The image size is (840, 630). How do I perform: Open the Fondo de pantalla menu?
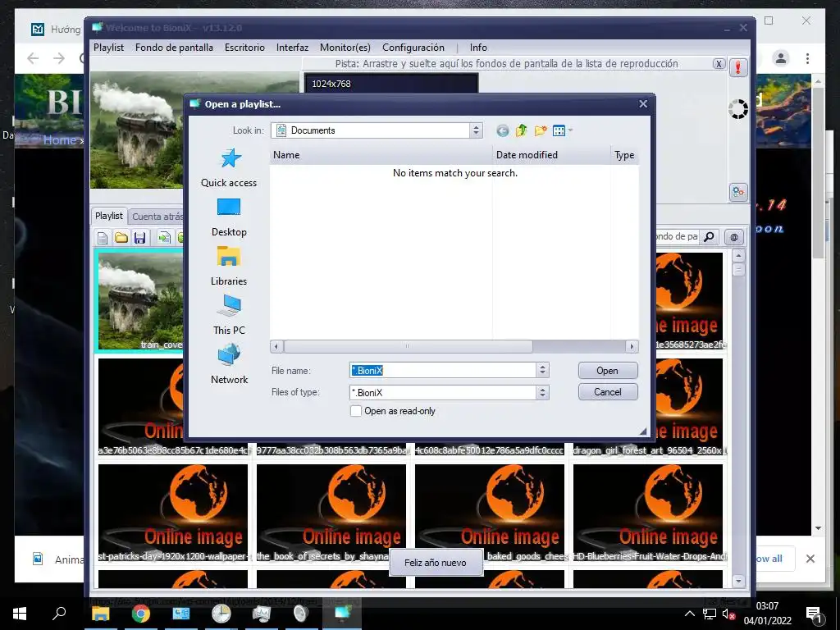click(x=174, y=47)
